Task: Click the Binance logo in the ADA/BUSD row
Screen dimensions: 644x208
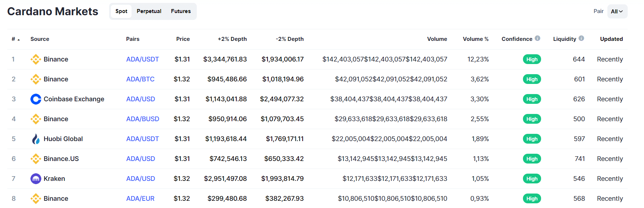Action: pos(36,119)
